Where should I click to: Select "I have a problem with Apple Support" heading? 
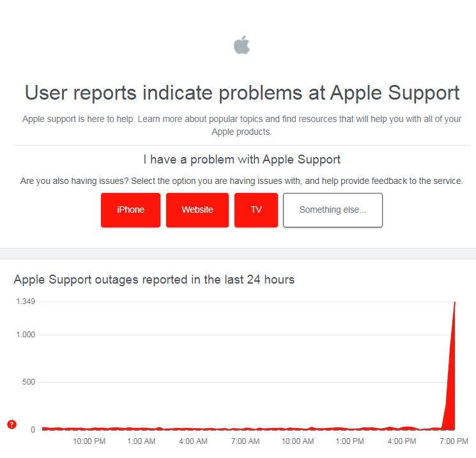242,160
